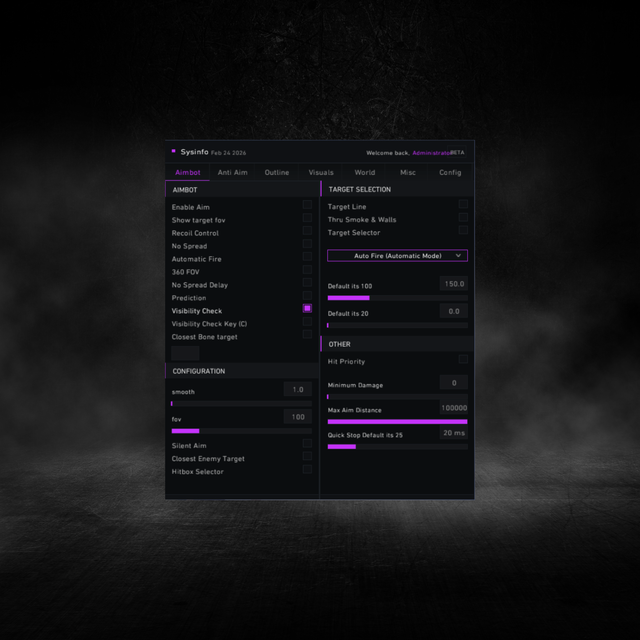Set the Default its 100 slider
Image resolution: width=640 pixels, height=640 pixels.
click(x=397, y=298)
